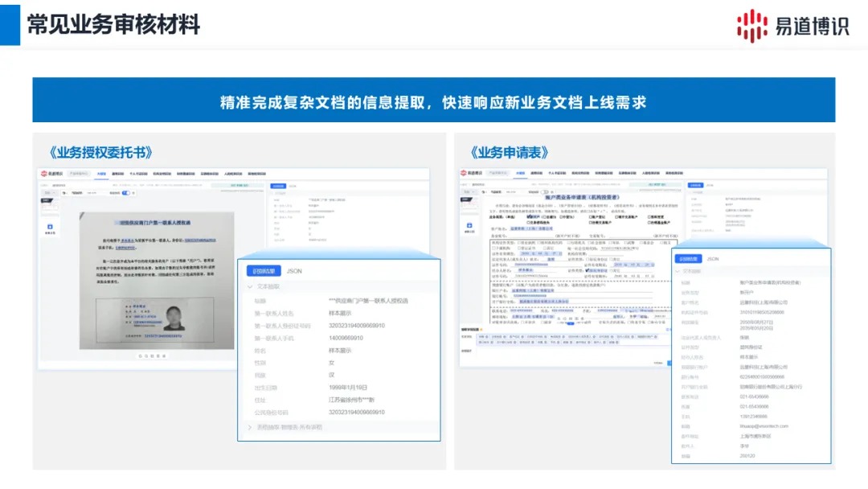Select 识别结果 tab in right zoomed panel
The width and height of the screenshot is (868, 489).
coord(687,259)
